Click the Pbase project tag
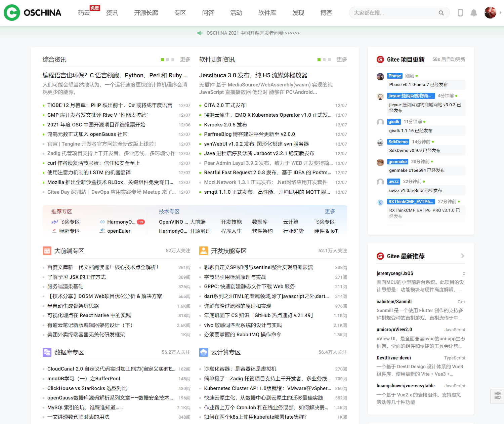 coord(395,76)
